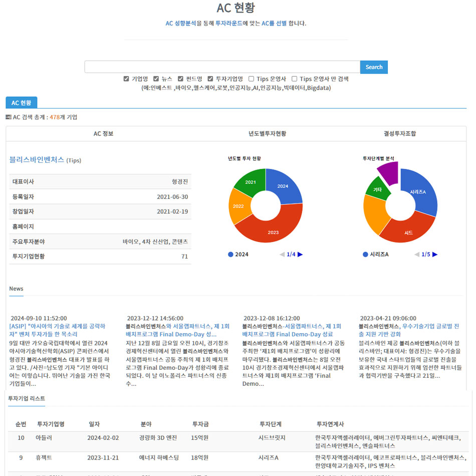The height and width of the screenshot is (476, 476).
Task: Click the 투자기업현황 count 71
Action: point(184,257)
